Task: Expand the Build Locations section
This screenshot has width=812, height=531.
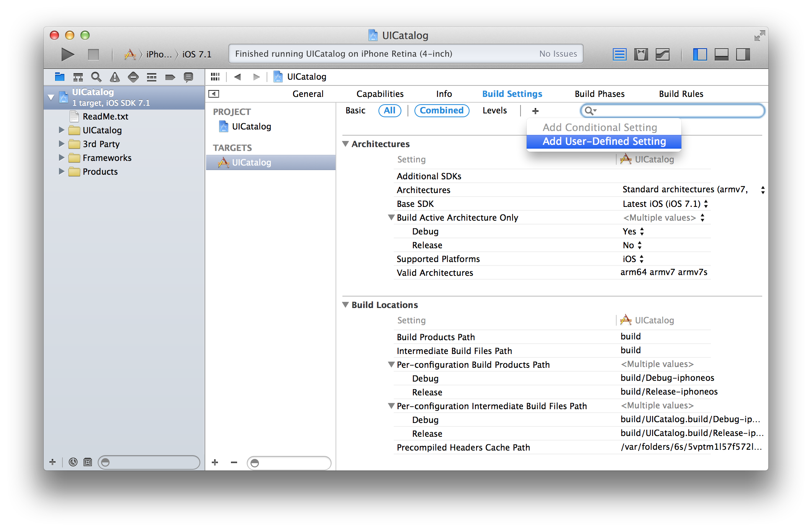Action: [347, 305]
